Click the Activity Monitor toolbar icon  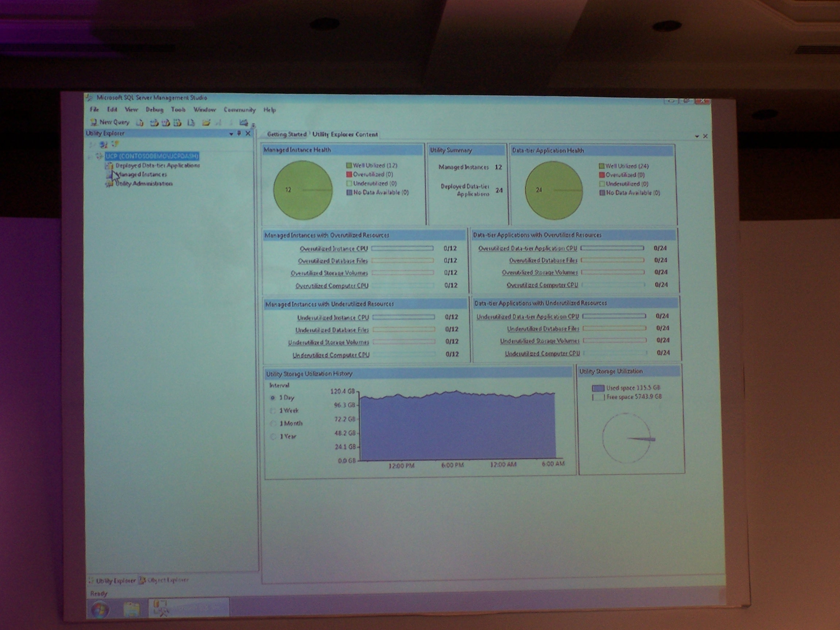pyautogui.click(x=244, y=122)
